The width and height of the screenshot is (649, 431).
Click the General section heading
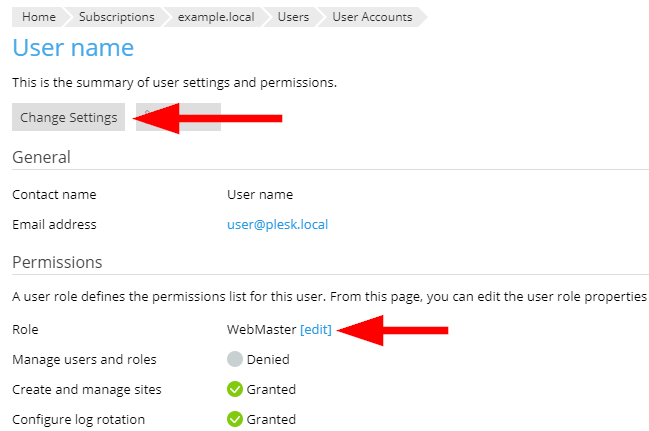(41, 157)
